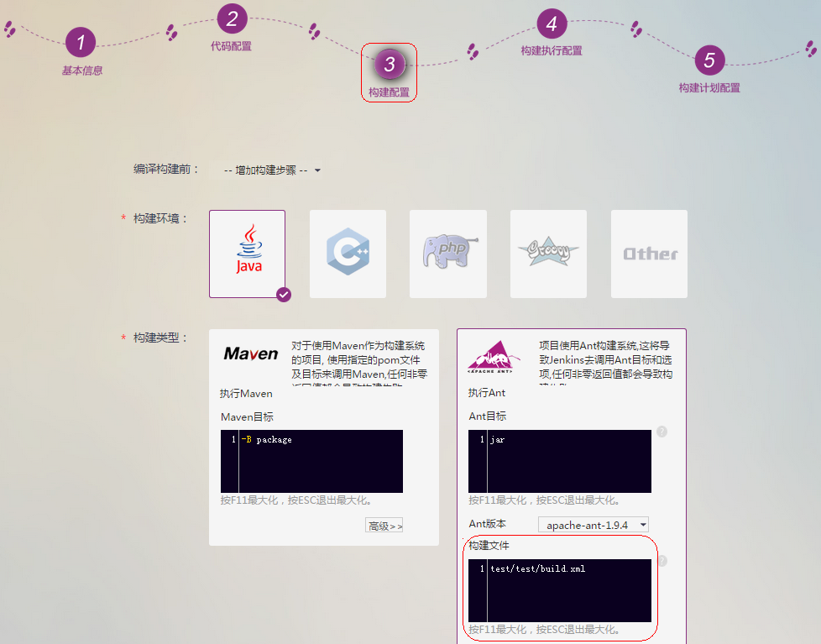Click the Ant description paragraph
821x644 pixels.
coord(606,364)
